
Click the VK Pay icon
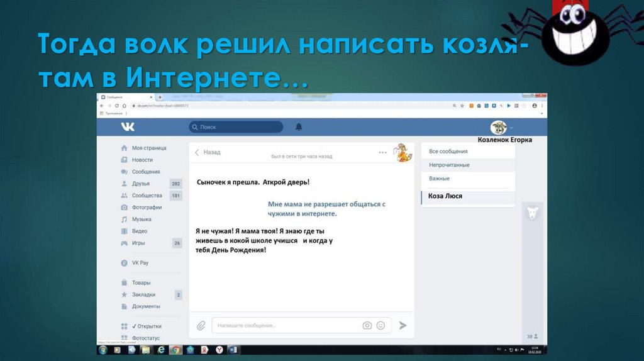click(x=124, y=263)
